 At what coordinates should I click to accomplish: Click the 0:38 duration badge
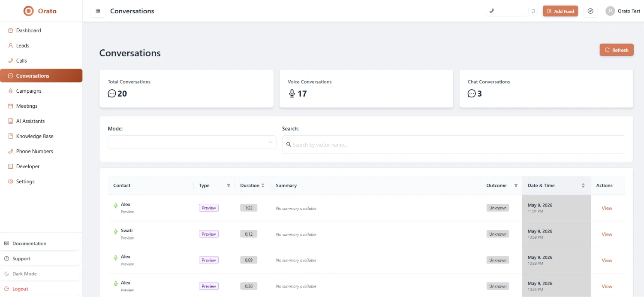249,286
